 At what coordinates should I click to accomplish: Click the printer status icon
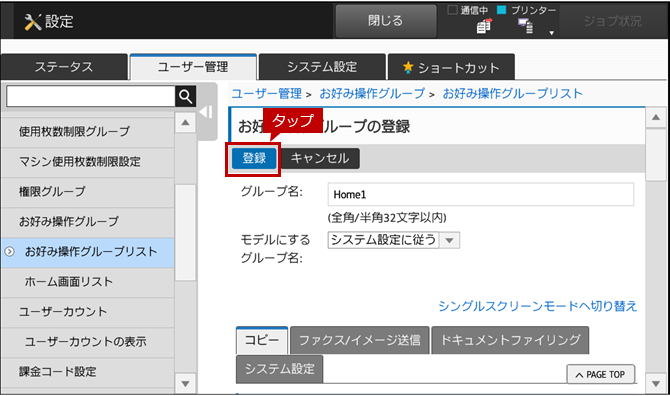click(526, 26)
